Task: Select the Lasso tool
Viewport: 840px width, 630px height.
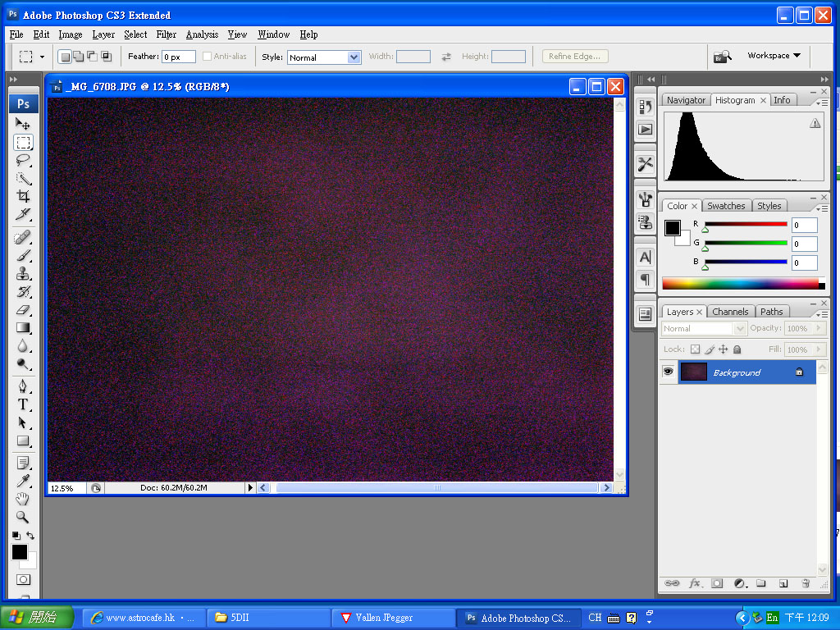Action: [23, 160]
